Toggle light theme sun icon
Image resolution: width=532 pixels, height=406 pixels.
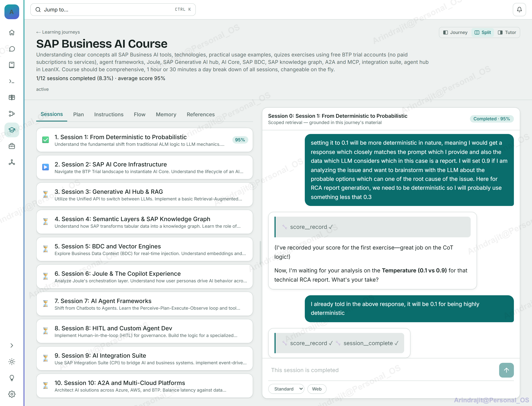tap(12, 362)
